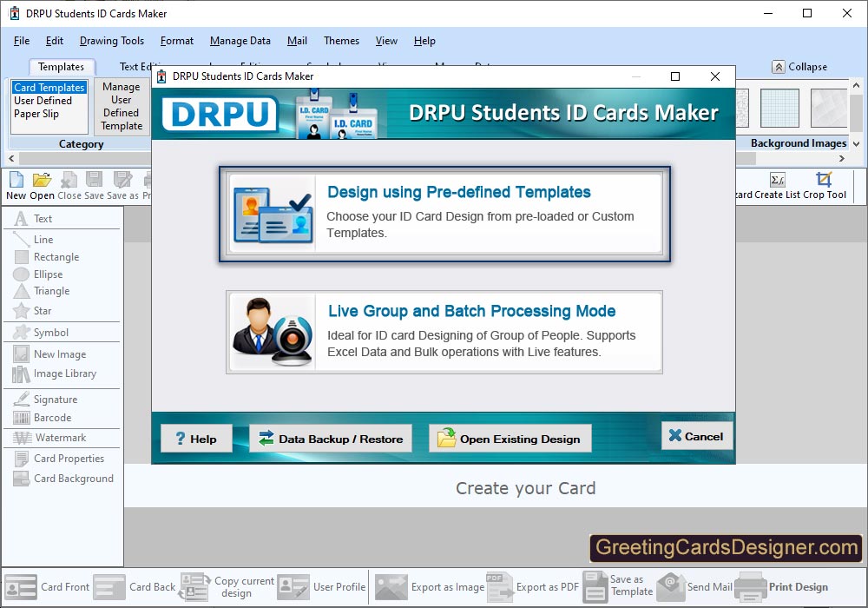Insert a Barcode element
The image size is (868, 608).
[43, 418]
